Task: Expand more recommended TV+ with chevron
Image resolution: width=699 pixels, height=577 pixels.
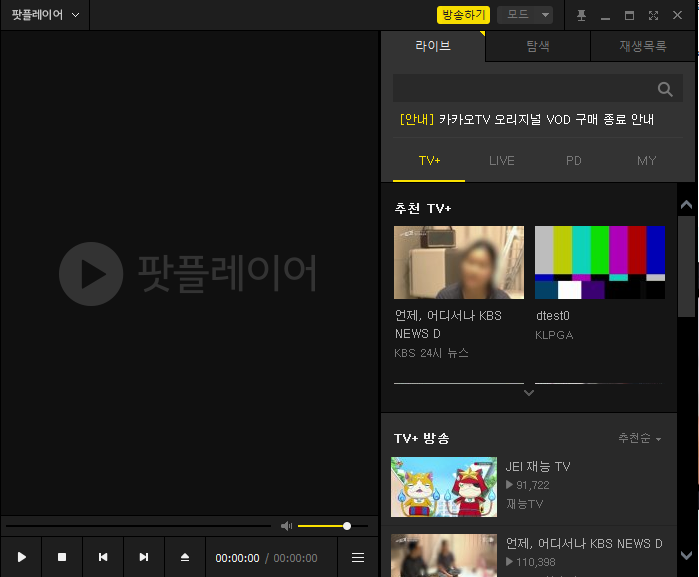Action: pyautogui.click(x=529, y=393)
